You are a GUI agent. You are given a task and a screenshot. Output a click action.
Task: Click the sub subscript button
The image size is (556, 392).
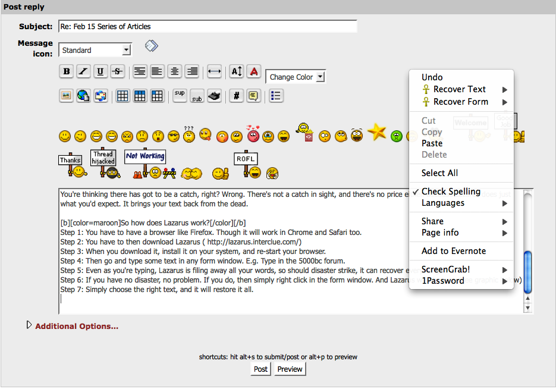point(197,96)
